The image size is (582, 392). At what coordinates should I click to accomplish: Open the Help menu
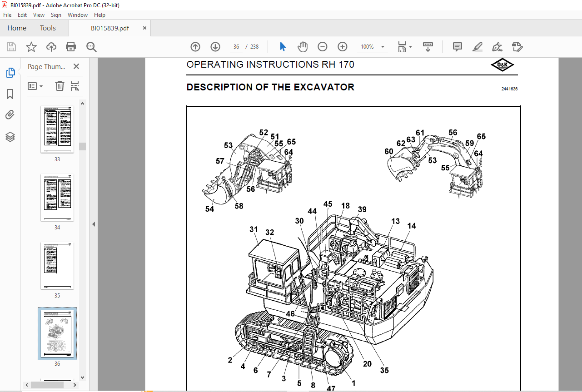click(x=99, y=15)
